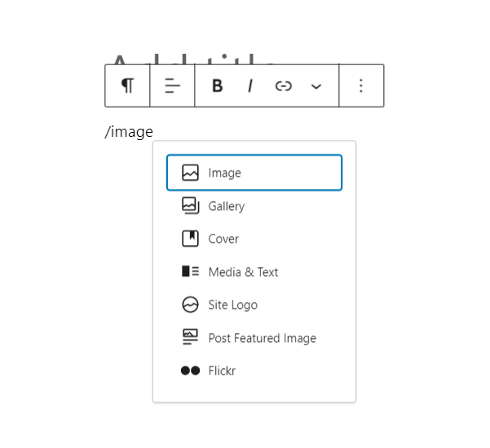Click the paragraph containing /image text
Screen dimensions: 490x448
pyautogui.click(x=129, y=132)
